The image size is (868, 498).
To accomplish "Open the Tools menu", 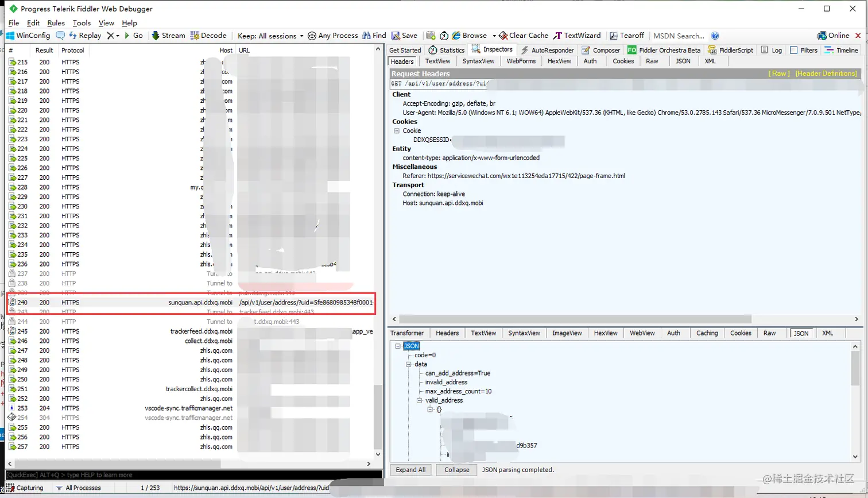I will click(x=82, y=23).
